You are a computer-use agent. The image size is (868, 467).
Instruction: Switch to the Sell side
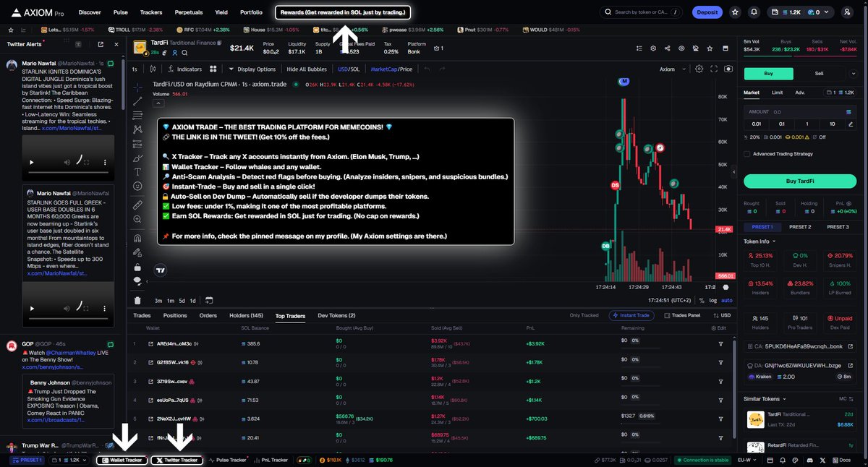pos(819,73)
